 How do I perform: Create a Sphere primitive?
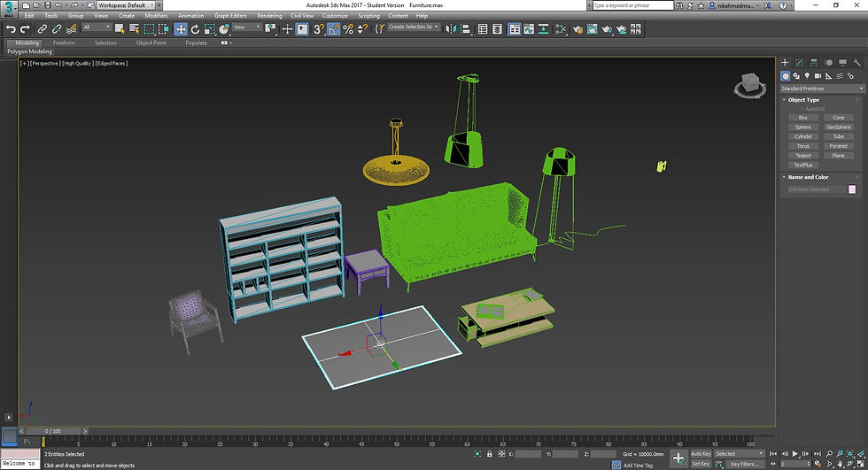(802, 127)
